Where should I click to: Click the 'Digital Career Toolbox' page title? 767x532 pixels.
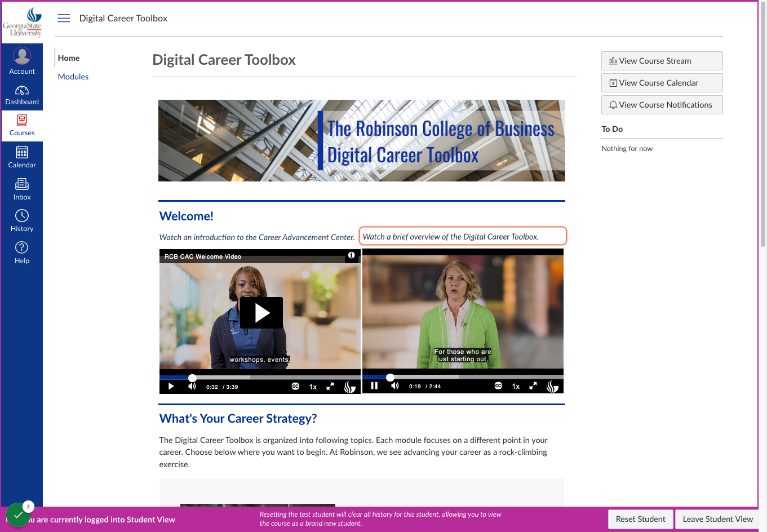point(224,60)
